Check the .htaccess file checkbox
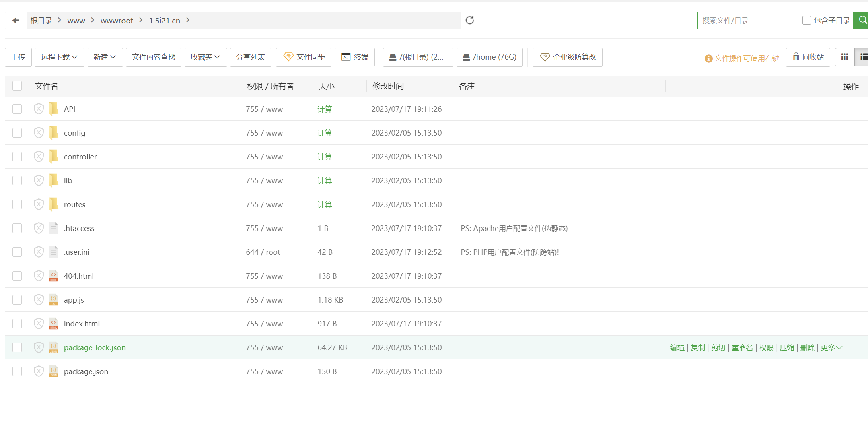This screenshot has width=868, height=423. [x=17, y=228]
